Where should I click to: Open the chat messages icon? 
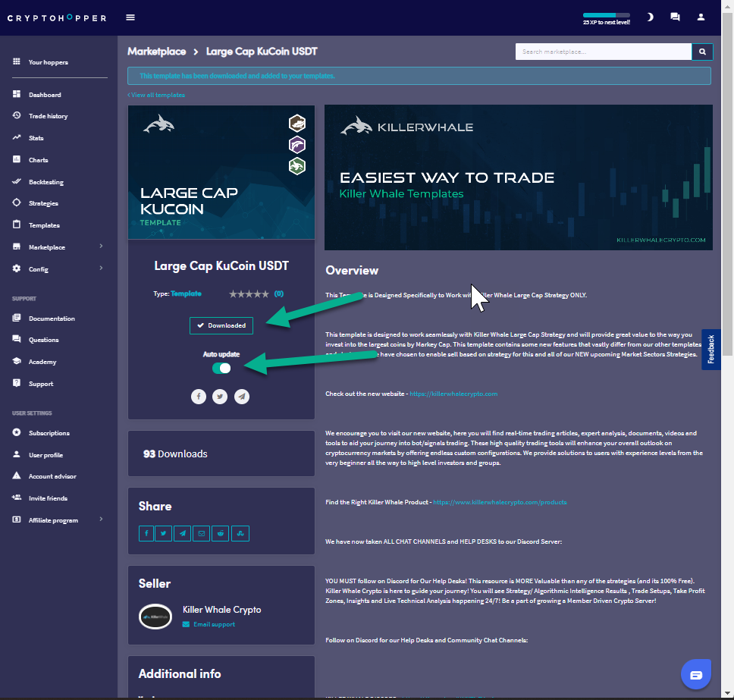click(x=675, y=17)
